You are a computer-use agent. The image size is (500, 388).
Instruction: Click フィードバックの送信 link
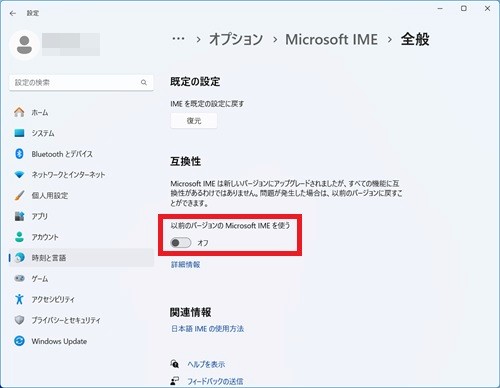(x=215, y=381)
